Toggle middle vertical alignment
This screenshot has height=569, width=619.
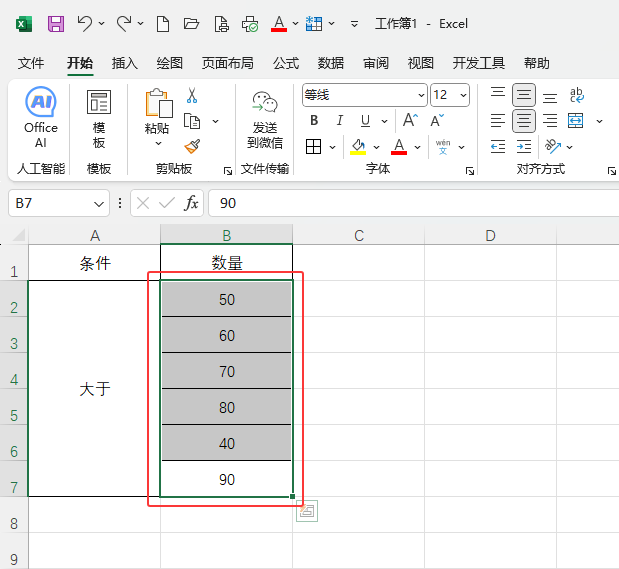(524, 95)
